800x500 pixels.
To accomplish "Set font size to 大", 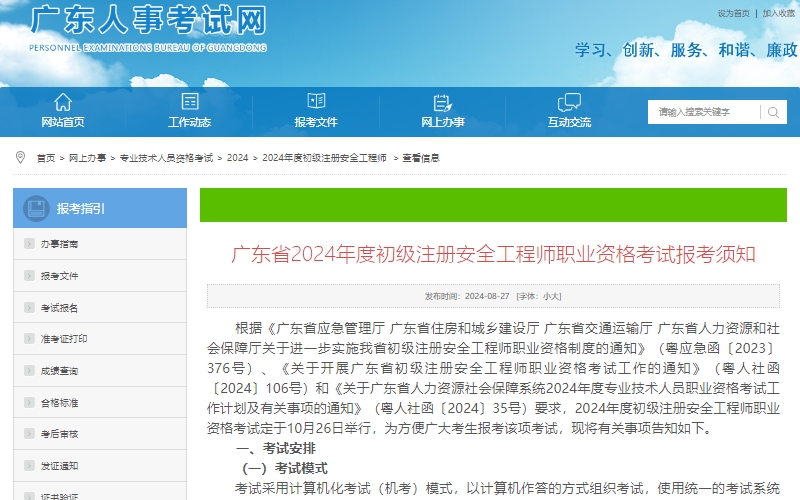I will click(x=557, y=296).
